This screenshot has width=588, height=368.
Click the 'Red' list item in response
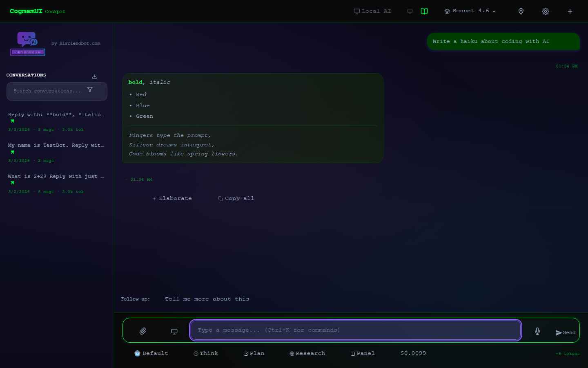[x=141, y=94]
